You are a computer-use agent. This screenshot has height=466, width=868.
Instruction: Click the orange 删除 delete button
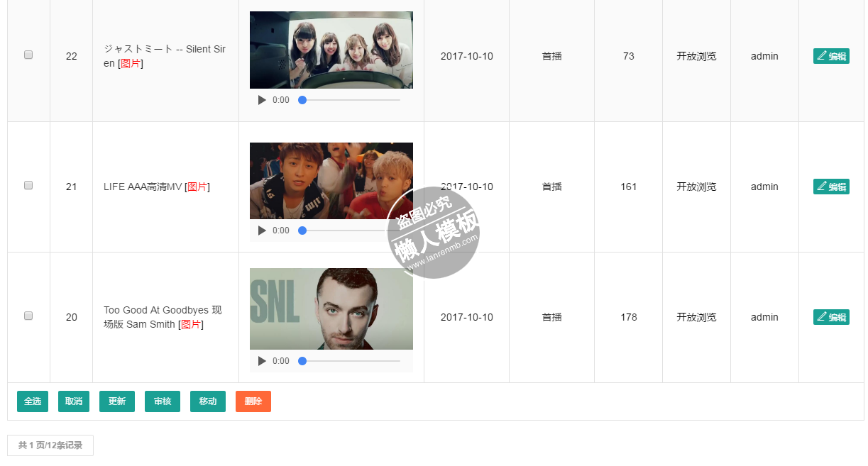coord(253,401)
